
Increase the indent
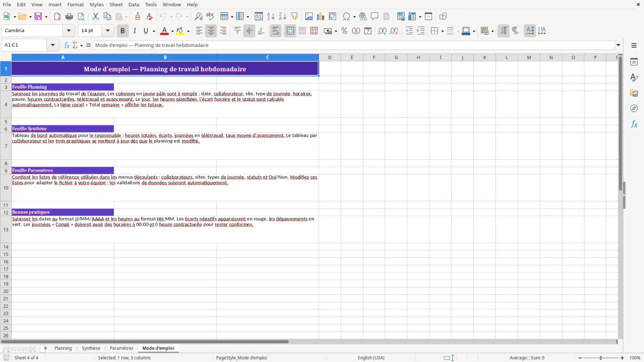tap(409, 31)
